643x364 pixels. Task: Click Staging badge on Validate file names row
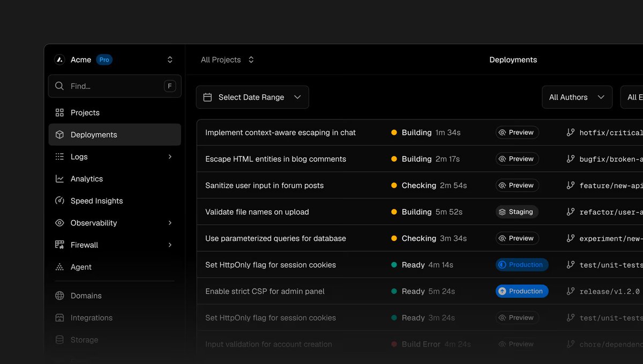click(517, 212)
